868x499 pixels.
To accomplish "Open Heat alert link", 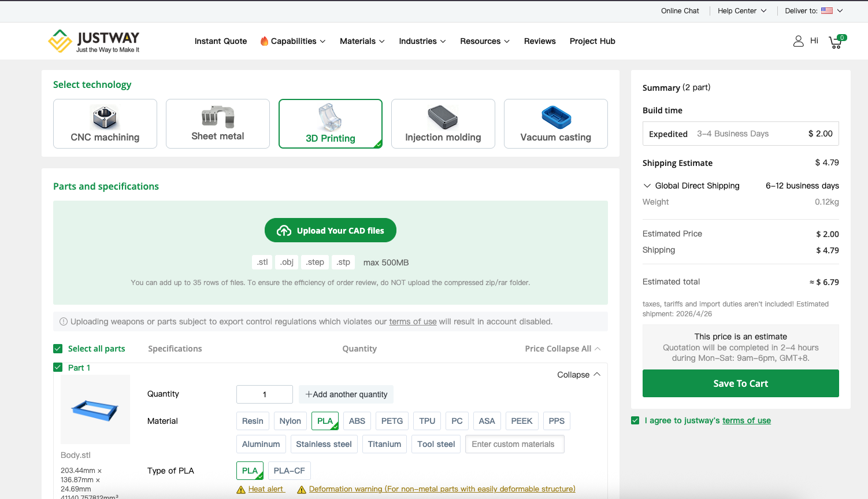I will click(266, 489).
